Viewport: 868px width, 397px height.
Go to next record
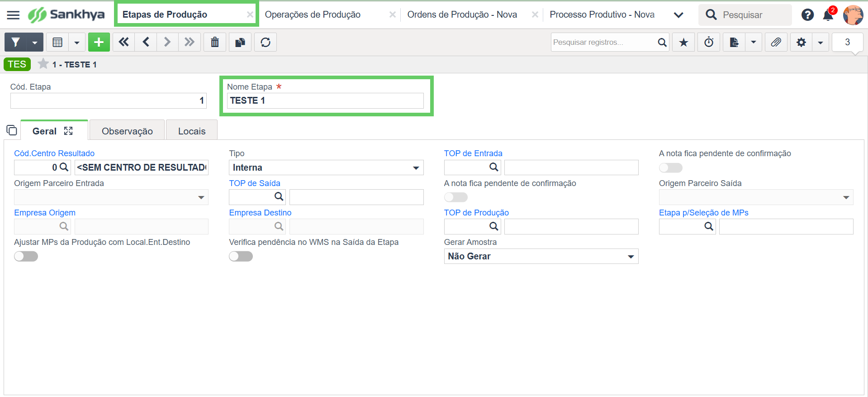tap(167, 42)
